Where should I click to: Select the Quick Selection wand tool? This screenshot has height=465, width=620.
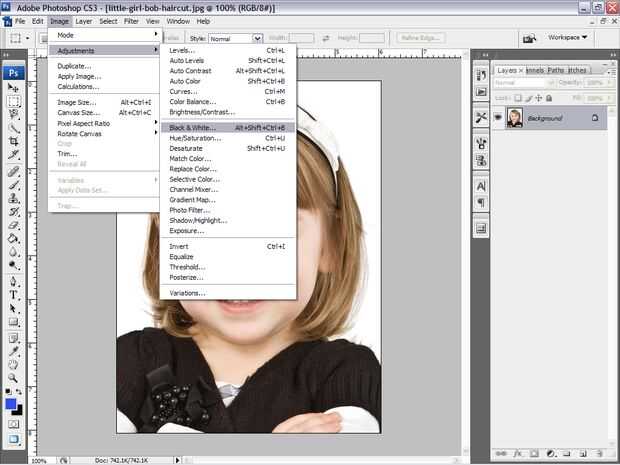pyautogui.click(x=13, y=128)
